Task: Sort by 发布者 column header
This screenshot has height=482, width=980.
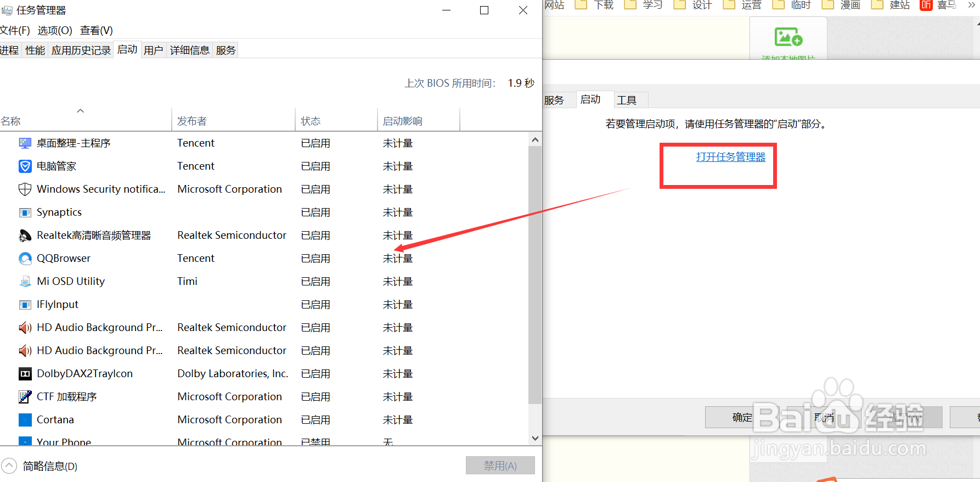Action: (x=233, y=121)
